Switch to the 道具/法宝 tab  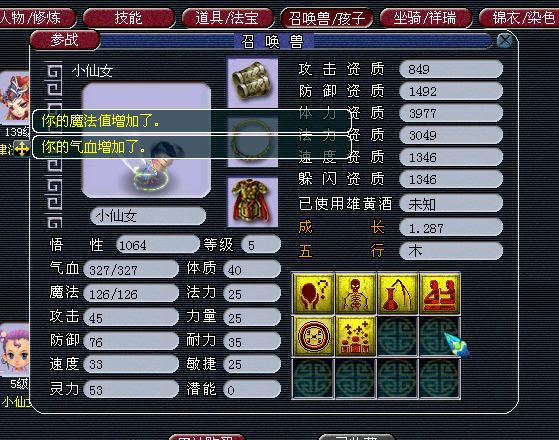(227, 18)
